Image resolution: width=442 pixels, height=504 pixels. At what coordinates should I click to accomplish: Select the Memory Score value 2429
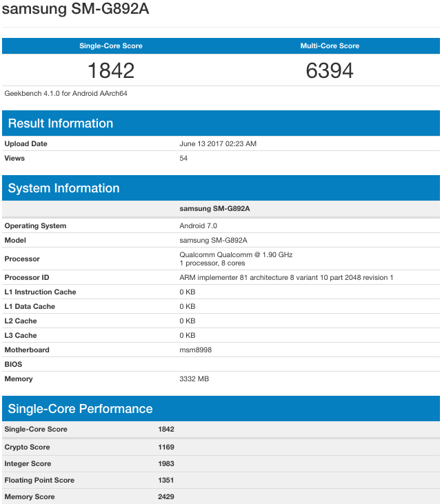[166, 496]
